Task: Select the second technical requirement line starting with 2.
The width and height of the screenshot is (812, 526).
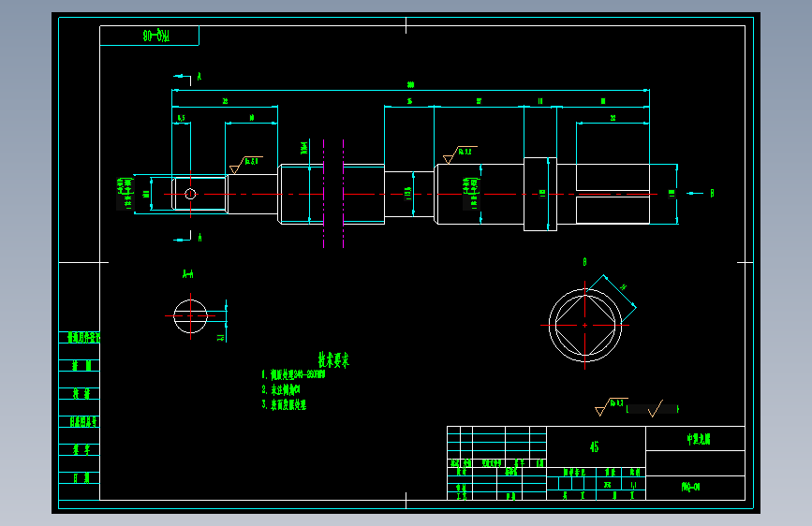Action: click(281, 389)
